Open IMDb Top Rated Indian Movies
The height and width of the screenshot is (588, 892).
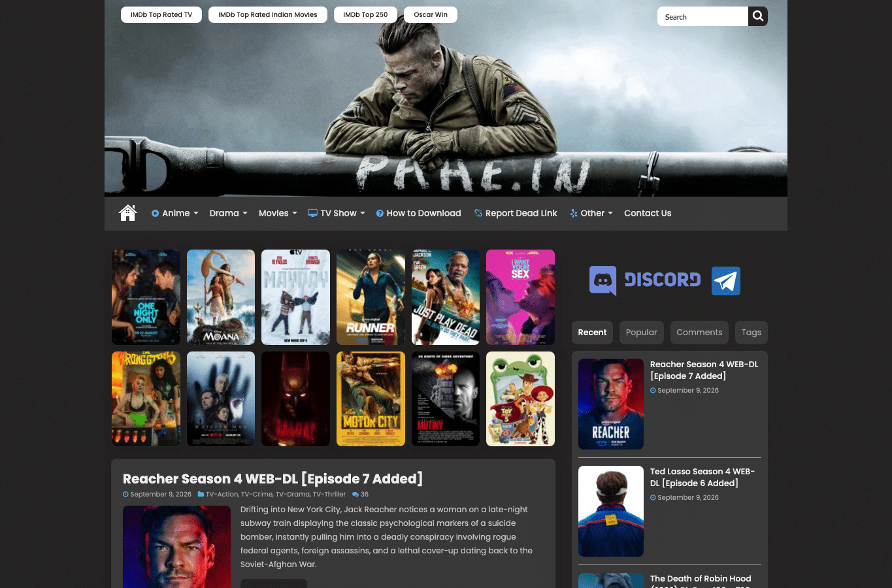268,14
